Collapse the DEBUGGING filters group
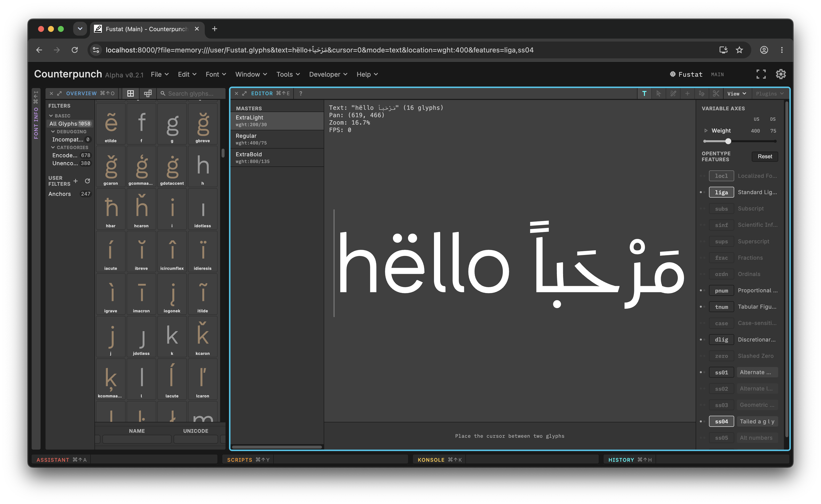This screenshot has height=504, width=821. point(53,132)
